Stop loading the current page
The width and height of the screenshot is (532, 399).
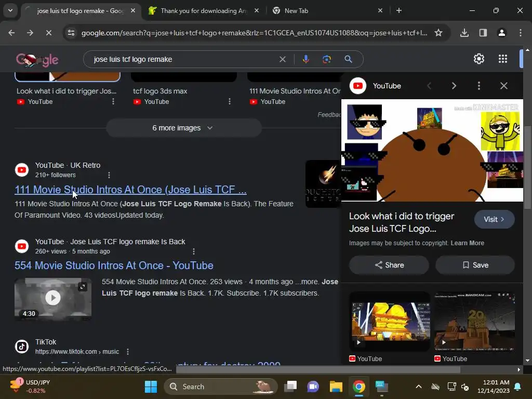(48, 33)
